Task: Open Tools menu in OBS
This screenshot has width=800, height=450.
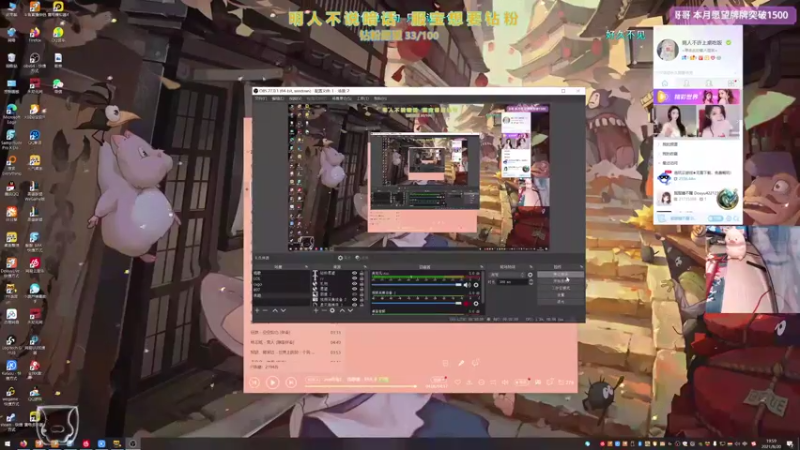Action: (363, 98)
